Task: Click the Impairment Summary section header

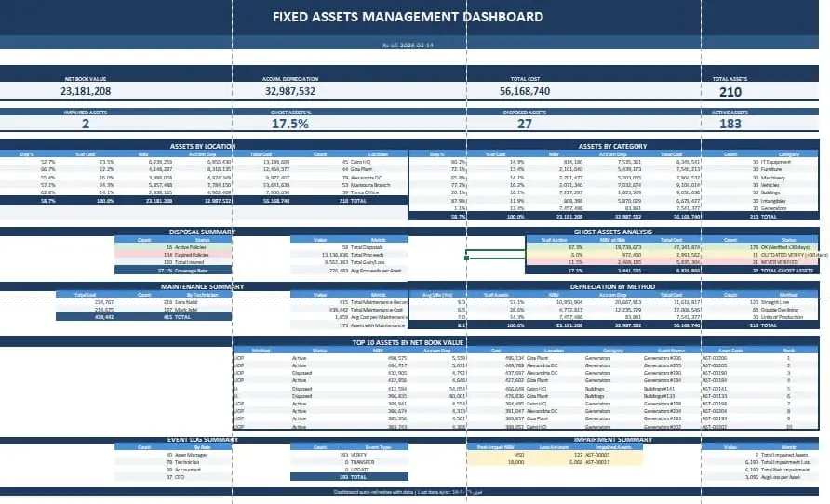Action: (612, 440)
